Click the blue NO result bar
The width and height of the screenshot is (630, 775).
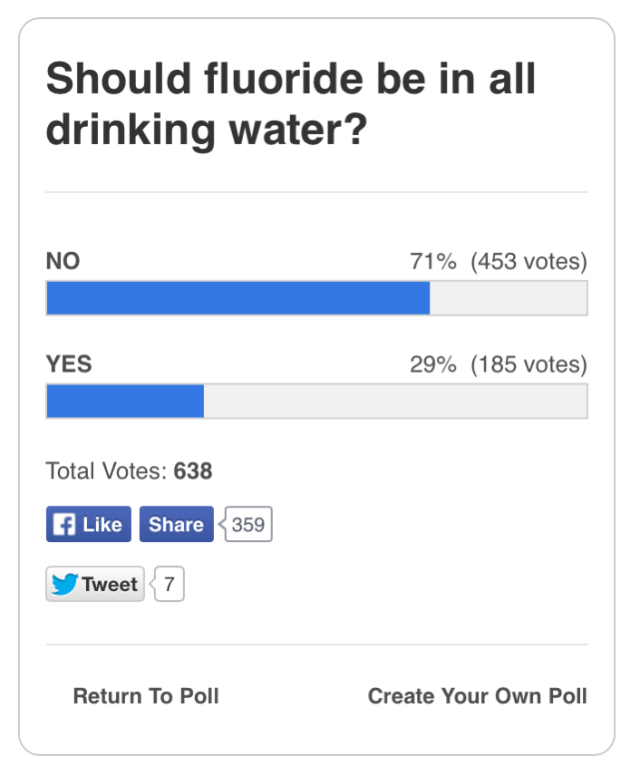coord(238,298)
